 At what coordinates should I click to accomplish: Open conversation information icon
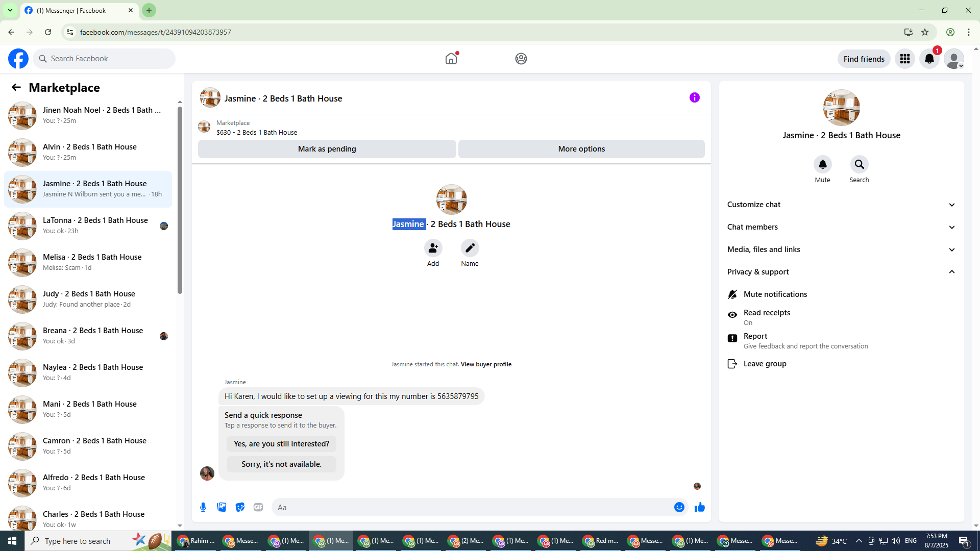point(695,97)
